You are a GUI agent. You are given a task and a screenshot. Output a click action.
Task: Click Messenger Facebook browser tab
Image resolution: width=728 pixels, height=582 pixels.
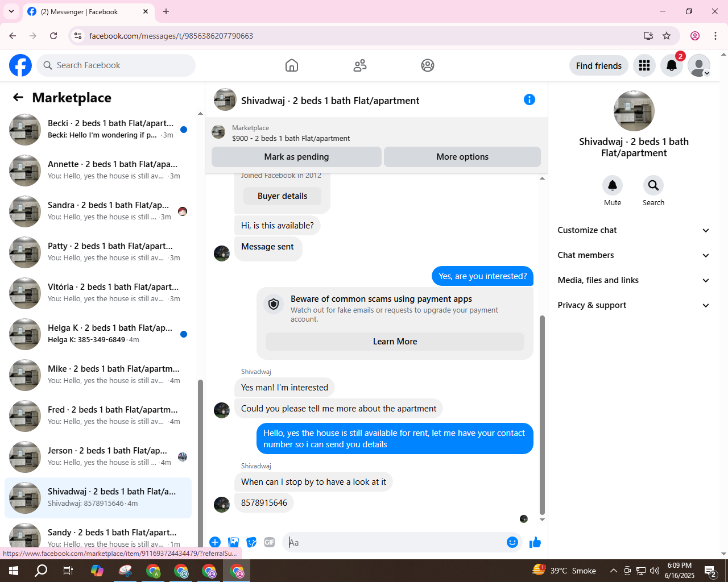click(x=88, y=11)
